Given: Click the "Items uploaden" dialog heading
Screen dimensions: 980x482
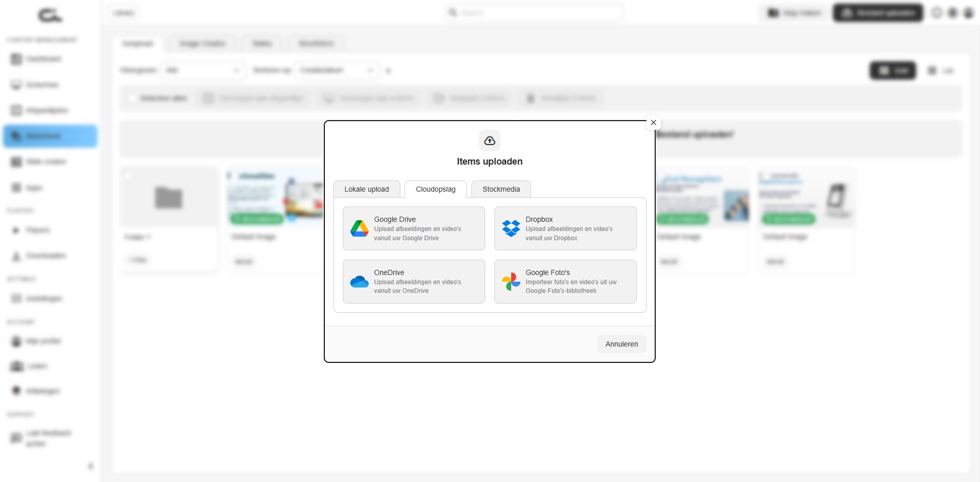Looking at the screenshot, I should [x=490, y=162].
